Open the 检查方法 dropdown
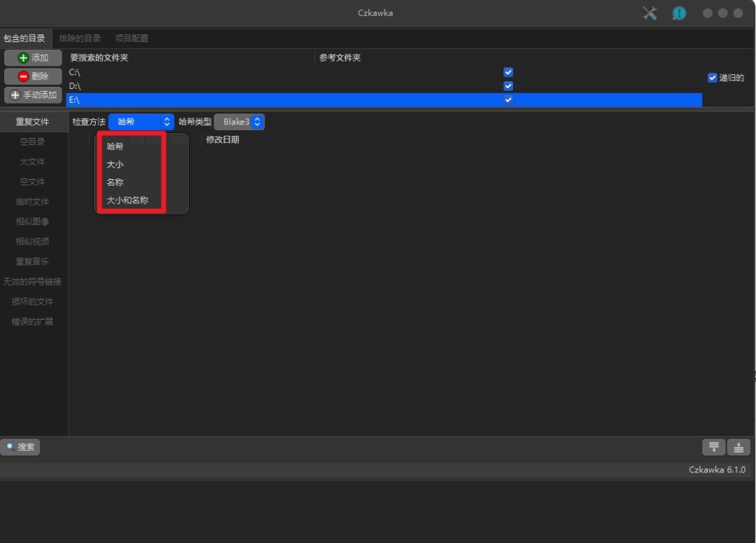The width and height of the screenshot is (756, 543). coord(141,122)
